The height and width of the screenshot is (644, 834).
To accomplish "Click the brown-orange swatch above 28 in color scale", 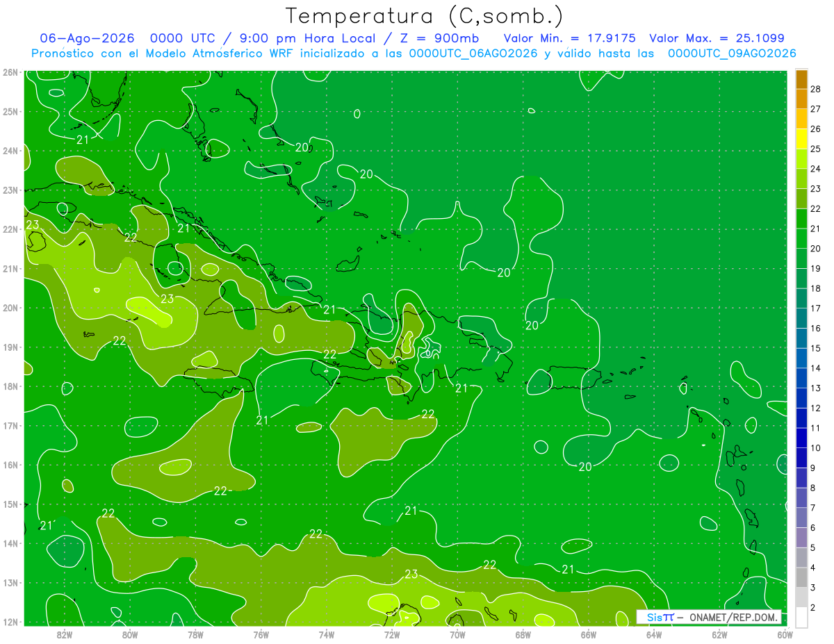I will [x=801, y=79].
